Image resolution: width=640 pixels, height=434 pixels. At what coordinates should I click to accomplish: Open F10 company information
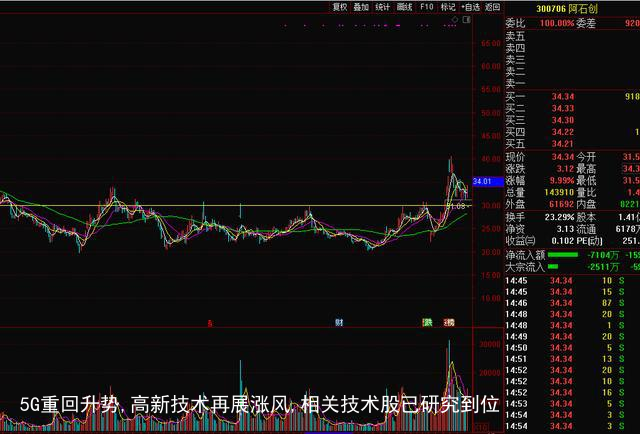coord(427,7)
